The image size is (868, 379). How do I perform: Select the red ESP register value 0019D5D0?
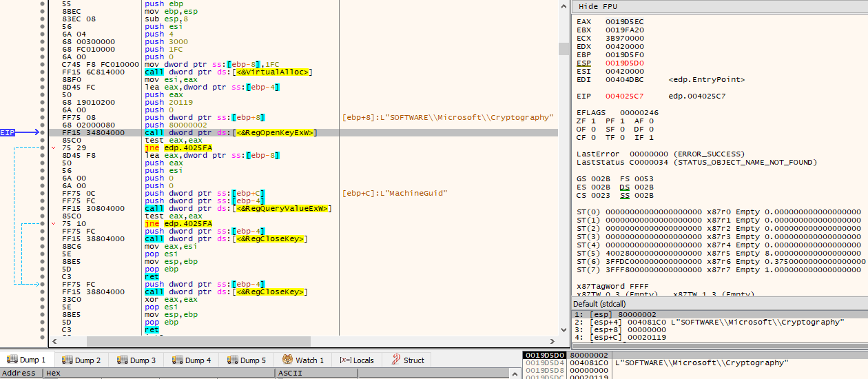625,63
